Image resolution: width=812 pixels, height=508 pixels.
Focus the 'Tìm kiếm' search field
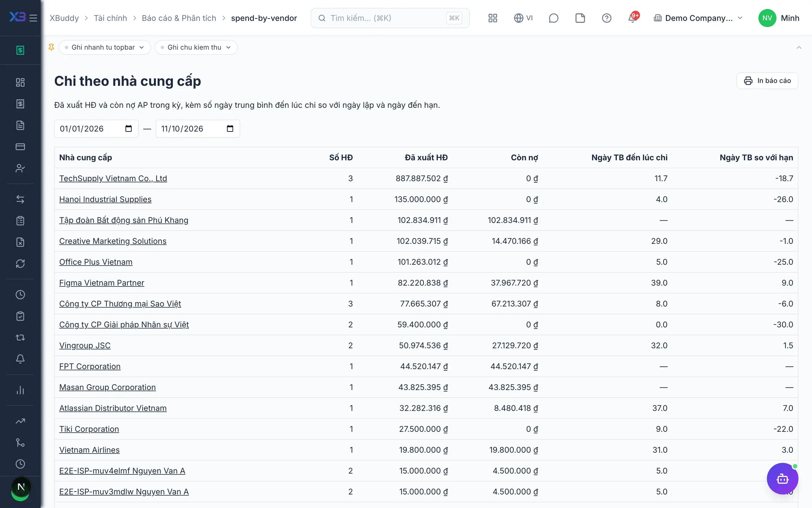[x=390, y=18]
